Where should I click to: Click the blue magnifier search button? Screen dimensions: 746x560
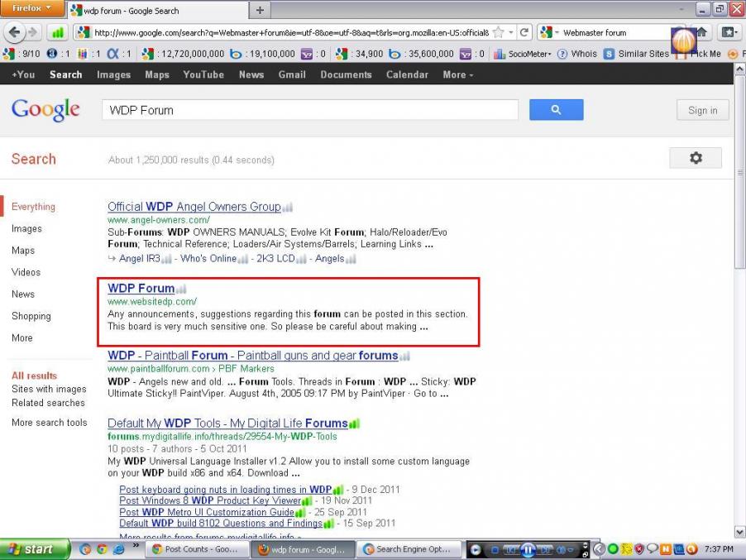(x=556, y=110)
